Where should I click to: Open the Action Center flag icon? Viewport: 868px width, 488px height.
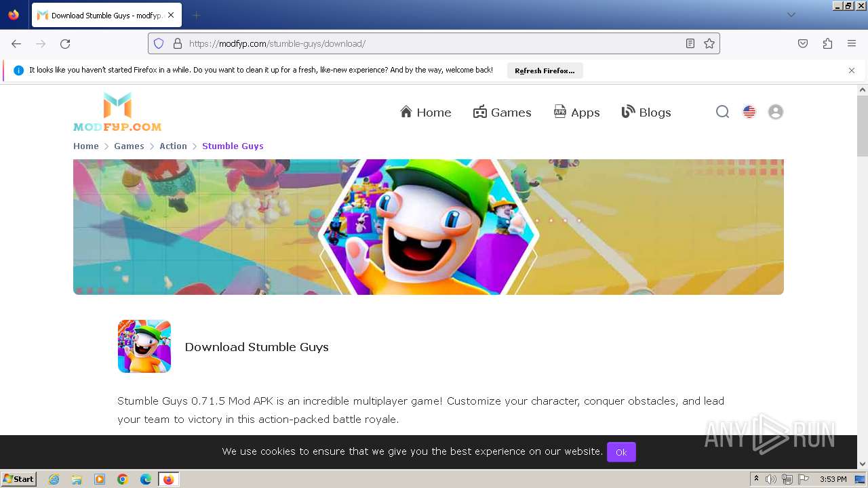pyautogui.click(x=803, y=479)
